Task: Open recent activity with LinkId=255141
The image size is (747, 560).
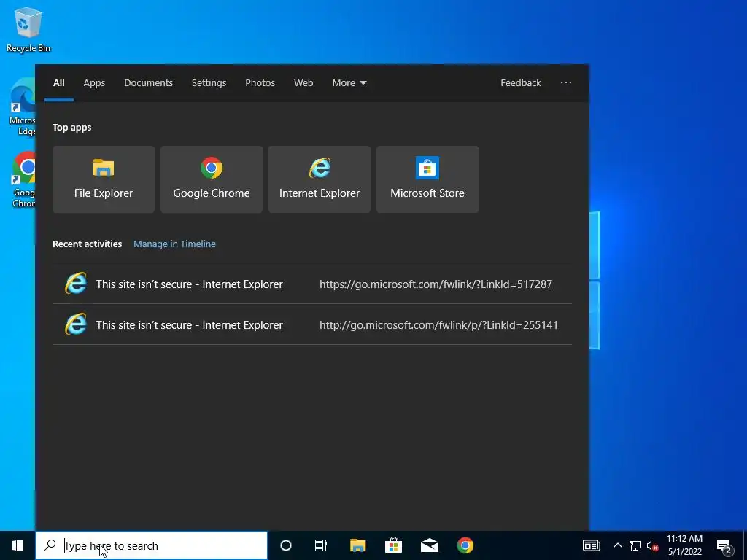Action: (x=312, y=324)
